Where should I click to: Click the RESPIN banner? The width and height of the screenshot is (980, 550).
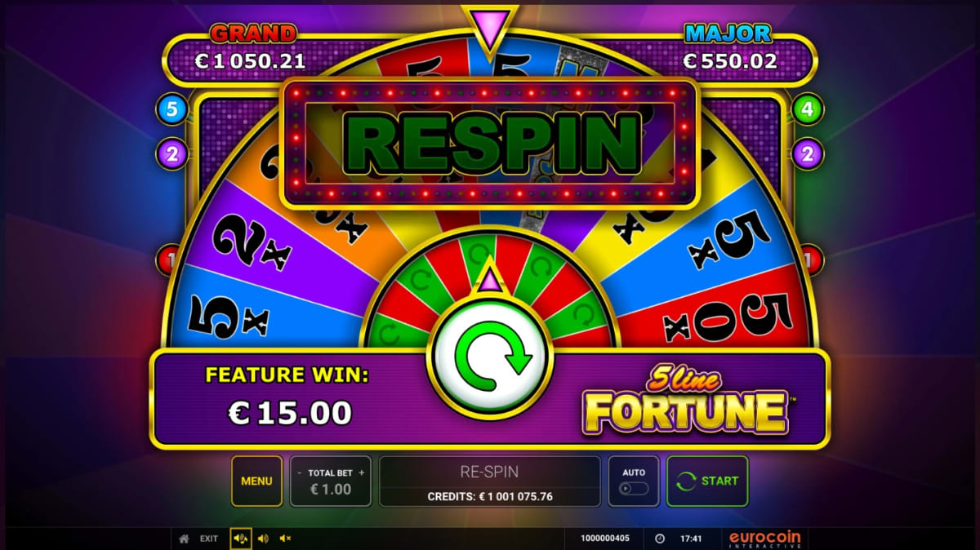coord(490,144)
